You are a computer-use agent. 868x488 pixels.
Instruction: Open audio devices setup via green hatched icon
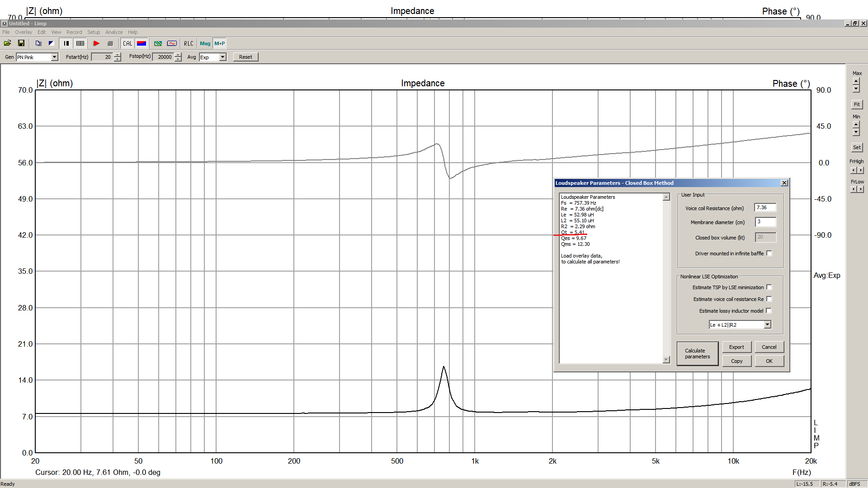coord(158,43)
